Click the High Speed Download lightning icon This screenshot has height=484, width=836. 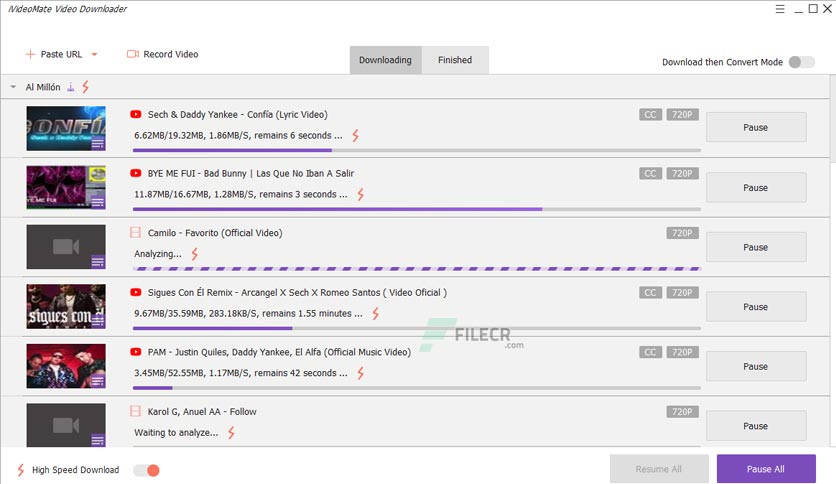click(20, 470)
